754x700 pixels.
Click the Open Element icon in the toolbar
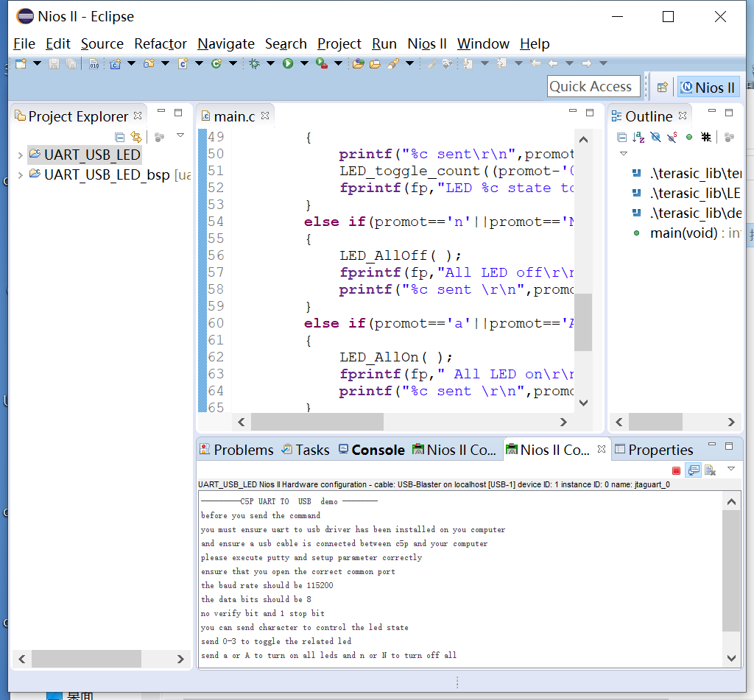coord(359,63)
